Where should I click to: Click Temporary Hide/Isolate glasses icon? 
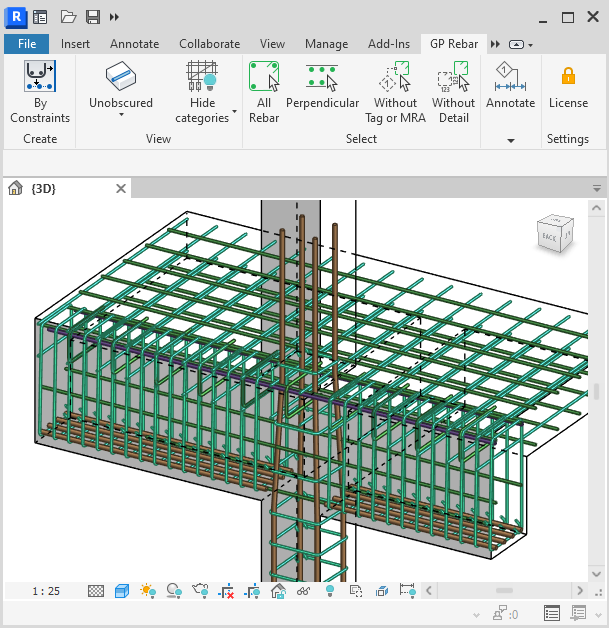tap(304, 591)
